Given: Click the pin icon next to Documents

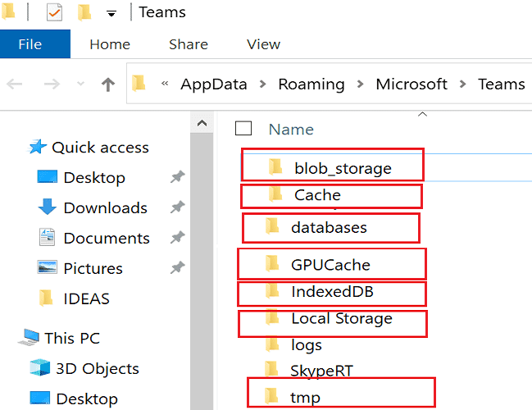Looking at the screenshot, I should (x=178, y=237).
